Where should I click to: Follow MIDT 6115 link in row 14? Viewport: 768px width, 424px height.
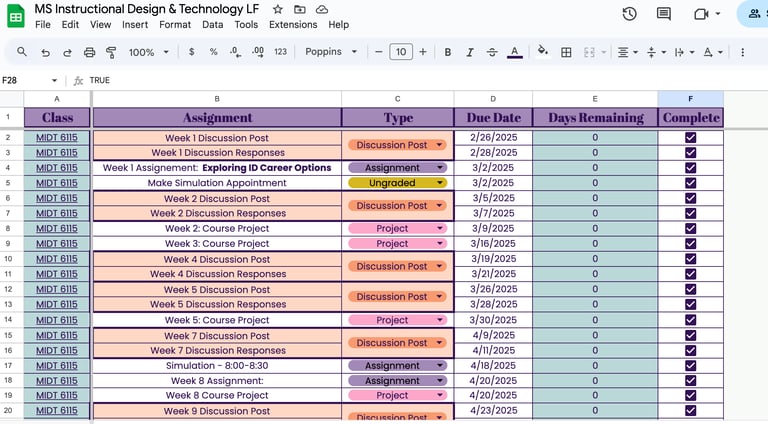click(x=57, y=320)
